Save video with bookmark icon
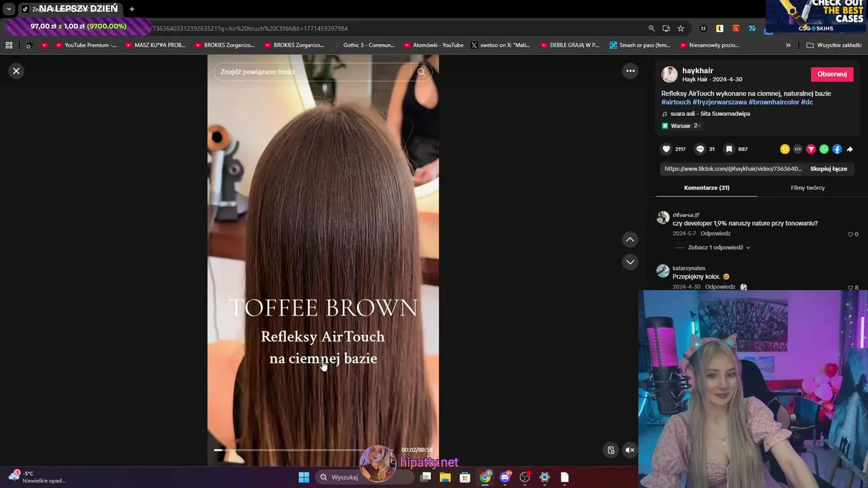Screen dimensions: 868x488 click(729, 149)
